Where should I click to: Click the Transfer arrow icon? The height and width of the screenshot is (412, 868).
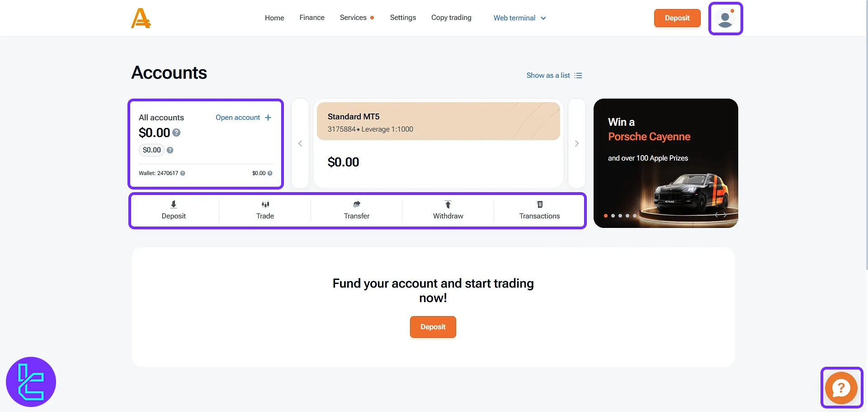tap(357, 204)
